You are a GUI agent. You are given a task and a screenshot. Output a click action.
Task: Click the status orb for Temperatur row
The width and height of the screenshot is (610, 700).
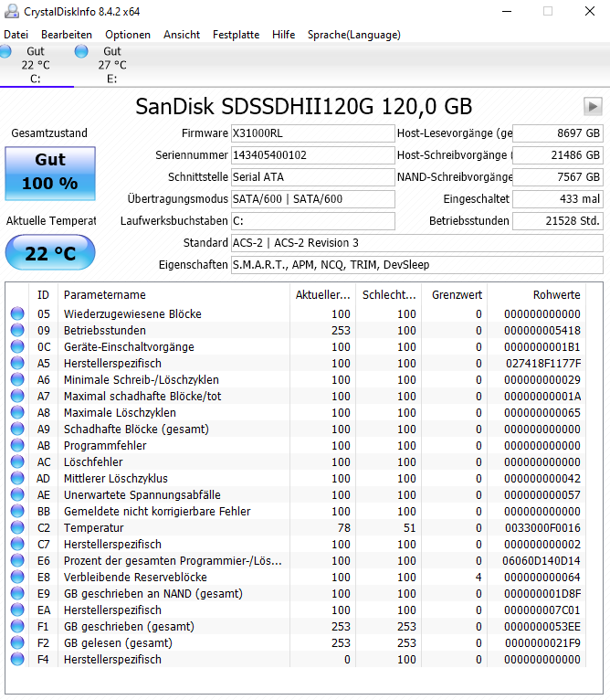pos(17,527)
